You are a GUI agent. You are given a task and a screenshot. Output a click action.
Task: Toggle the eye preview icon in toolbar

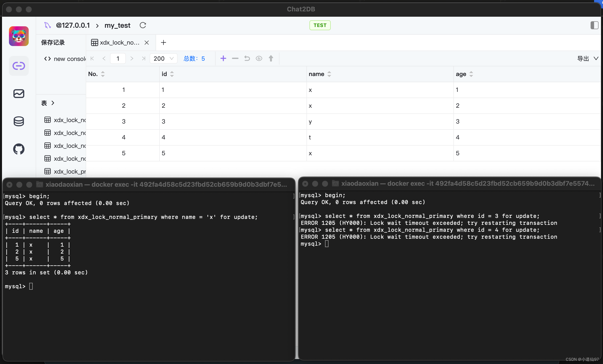point(259,58)
